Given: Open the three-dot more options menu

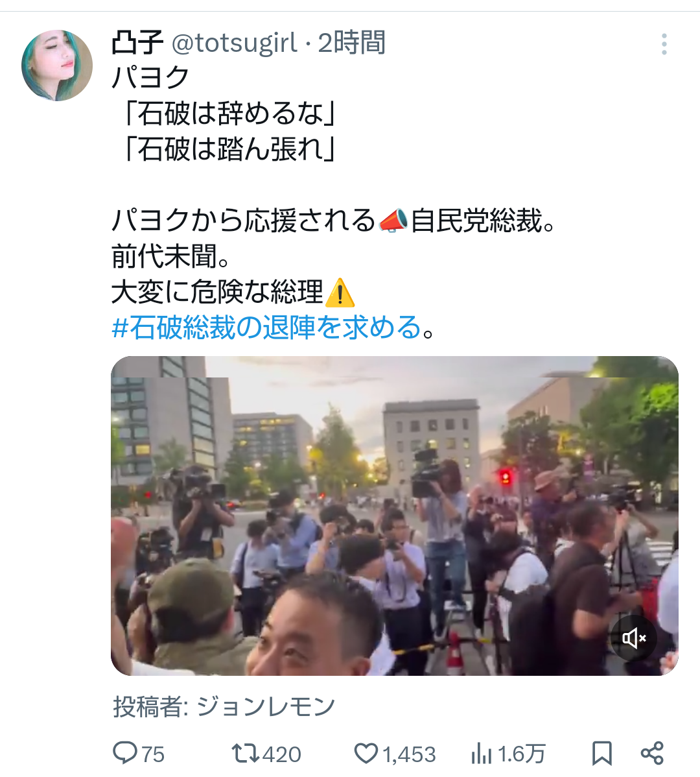Looking at the screenshot, I should [x=664, y=45].
